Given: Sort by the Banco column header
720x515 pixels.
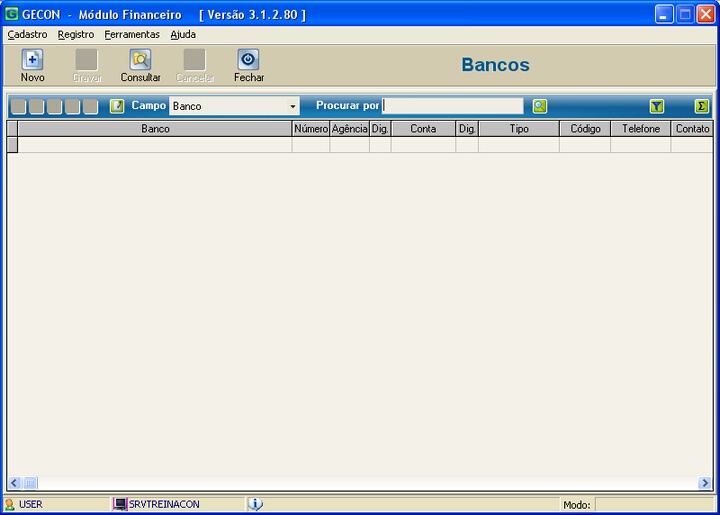Looking at the screenshot, I should [x=155, y=129].
